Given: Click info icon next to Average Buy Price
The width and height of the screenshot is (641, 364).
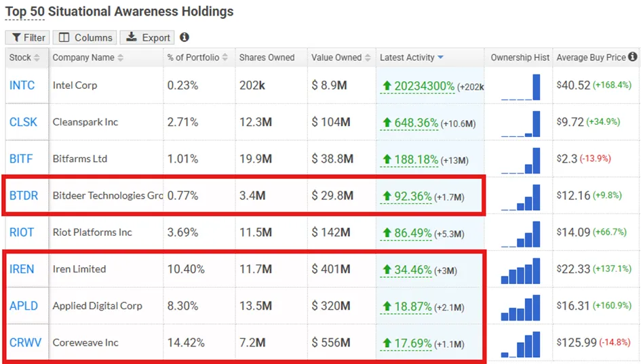Looking at the screenshot, I should coord(632,57).
